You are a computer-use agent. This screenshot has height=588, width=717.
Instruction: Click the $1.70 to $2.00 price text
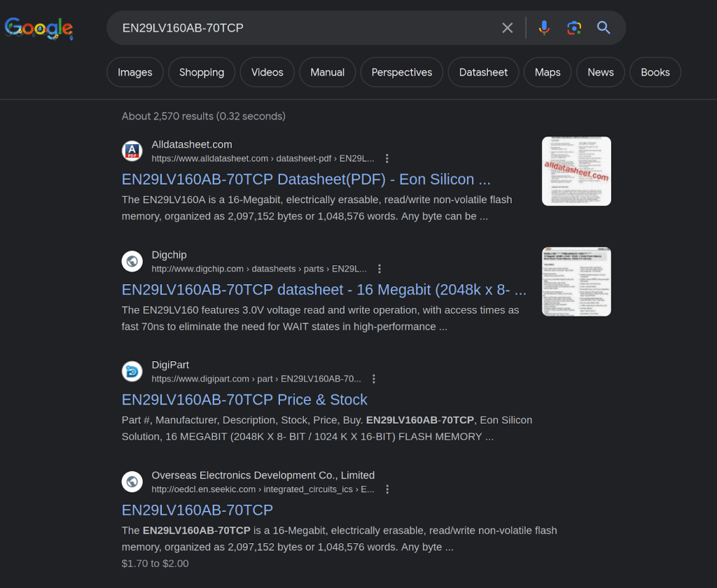click(x=155, y=563)
